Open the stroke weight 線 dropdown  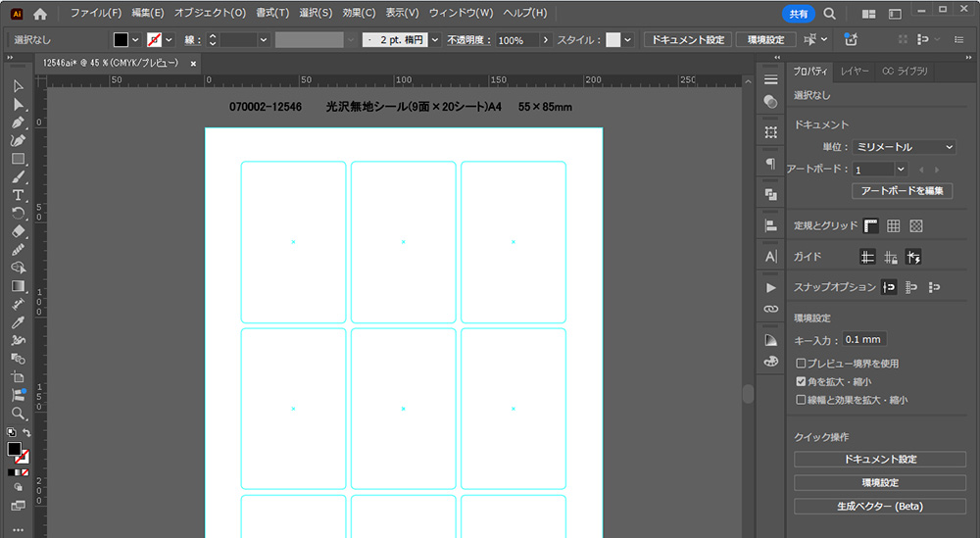point(264,40)
